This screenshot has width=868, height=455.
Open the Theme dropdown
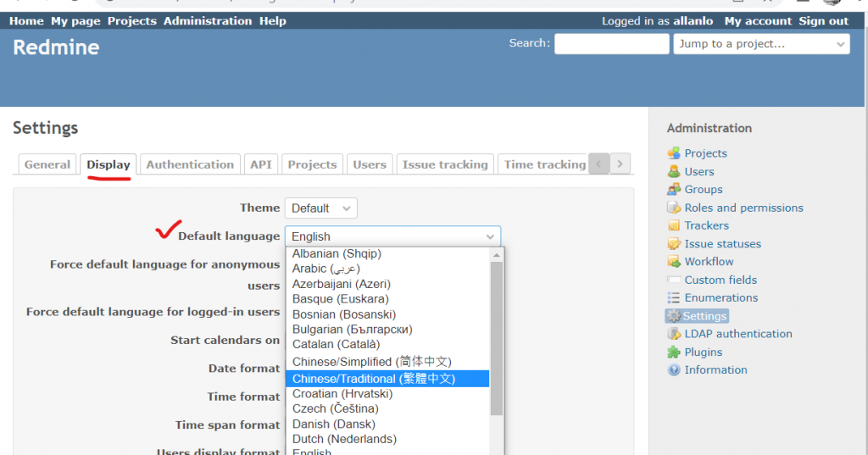(320, 208)
